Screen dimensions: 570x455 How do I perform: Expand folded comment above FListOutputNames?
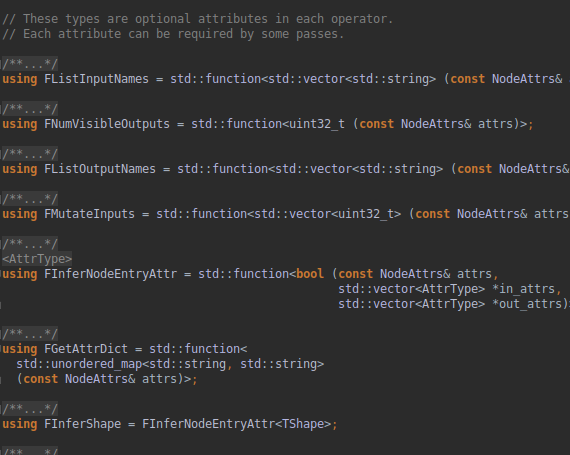tap(30, 154)
